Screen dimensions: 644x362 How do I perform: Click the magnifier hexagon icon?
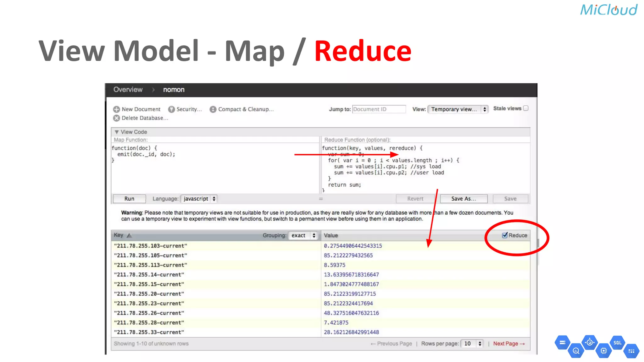pos(576,351)
